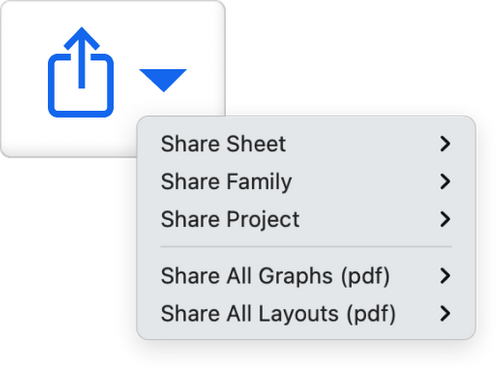Expand the Share Sheet submenu chevron
Screen dimensions: 500x371
pos(445,144)
